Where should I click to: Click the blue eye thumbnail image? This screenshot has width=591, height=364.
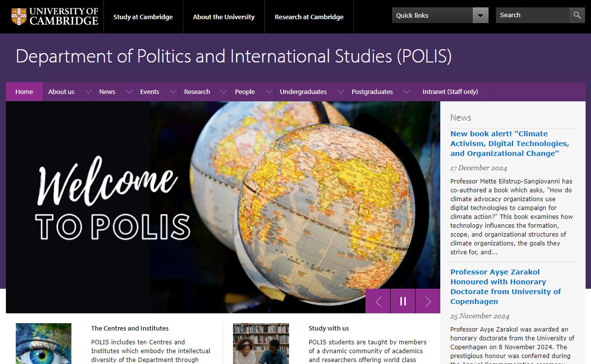coord(43,343)
